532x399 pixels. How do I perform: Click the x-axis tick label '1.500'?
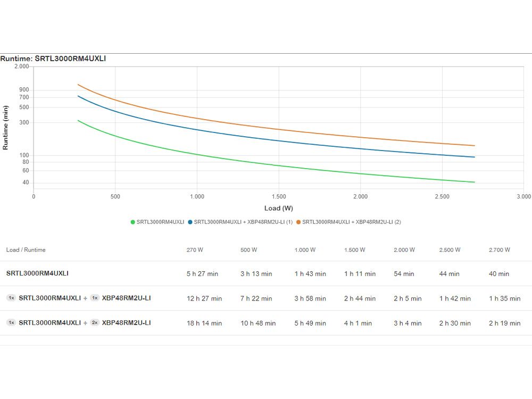click(x=279, y=196)
